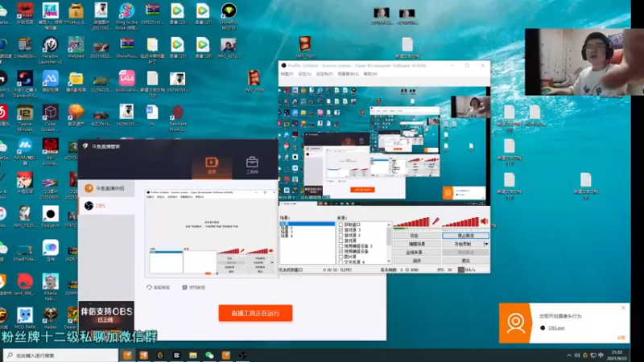
Task: Select the OBS entry in Douyu sidebar
Action: point(106,206)
